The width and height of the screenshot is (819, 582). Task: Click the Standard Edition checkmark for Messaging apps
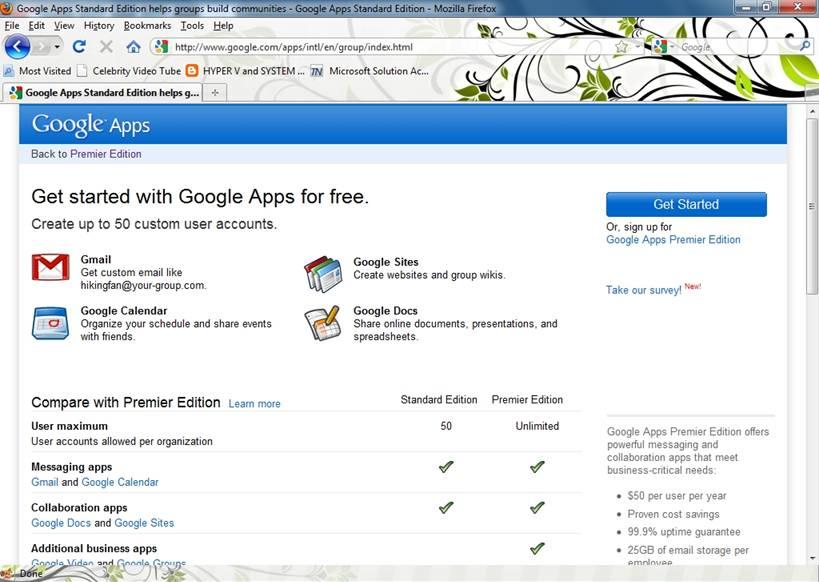[x=446, y=467]
